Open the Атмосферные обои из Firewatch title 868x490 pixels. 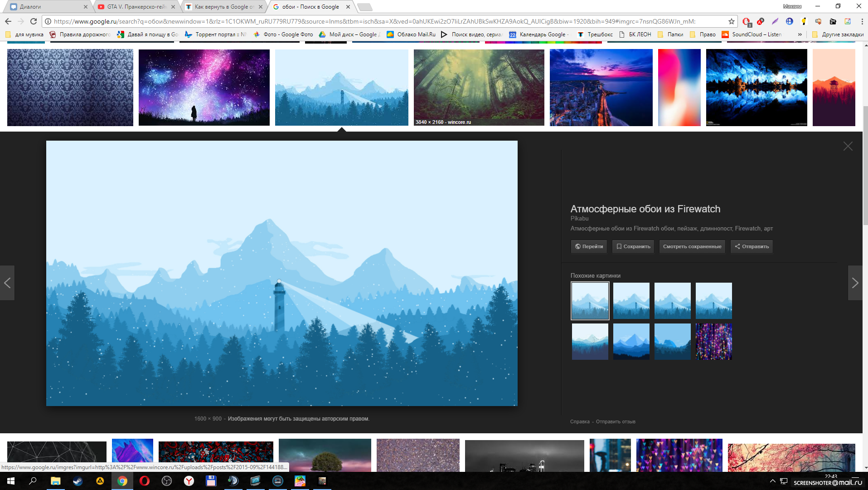(645, 209)
